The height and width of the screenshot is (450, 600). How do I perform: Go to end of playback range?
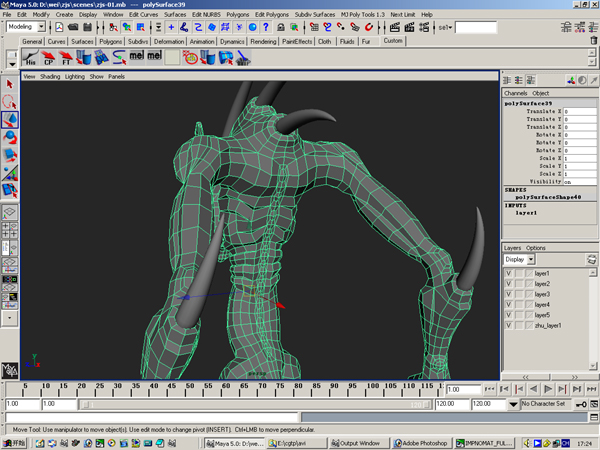591,389
